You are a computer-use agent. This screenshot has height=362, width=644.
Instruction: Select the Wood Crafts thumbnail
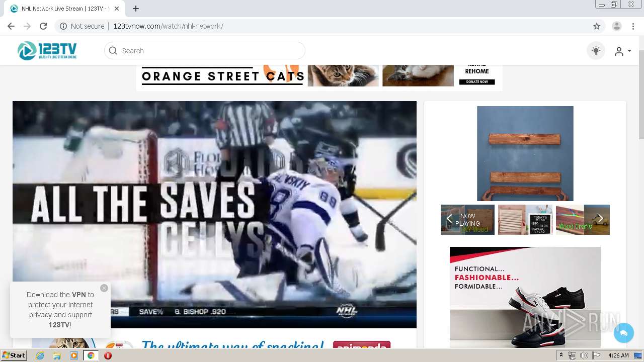point(583,220)
